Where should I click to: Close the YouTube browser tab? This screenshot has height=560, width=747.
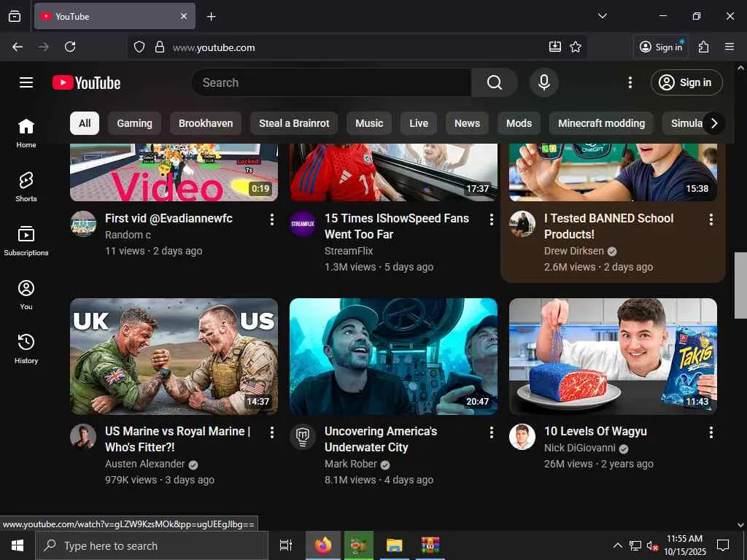(184, 16)
